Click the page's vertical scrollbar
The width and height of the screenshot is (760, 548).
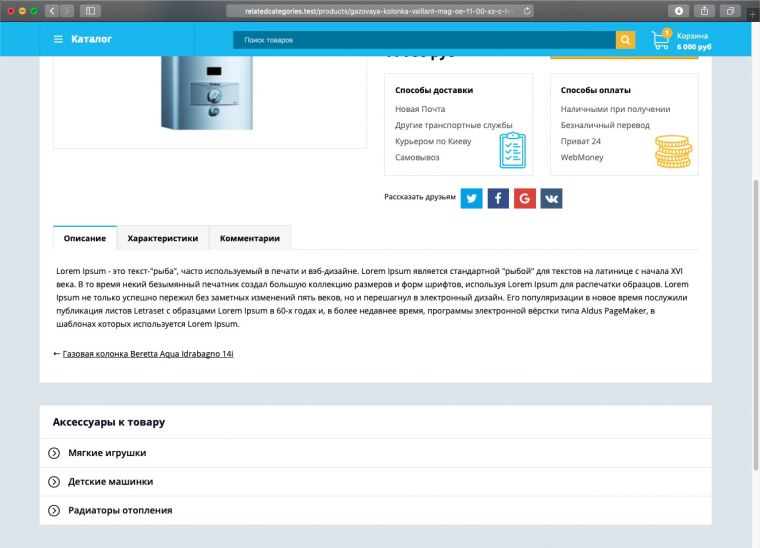(756, 325)
